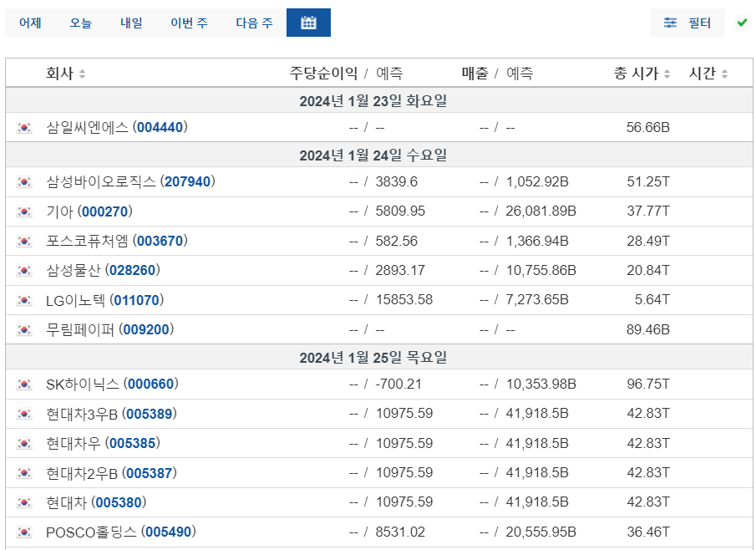Click flag icon beside 현대차3우B
Screen dimensions: 756x550
point(24,414)
